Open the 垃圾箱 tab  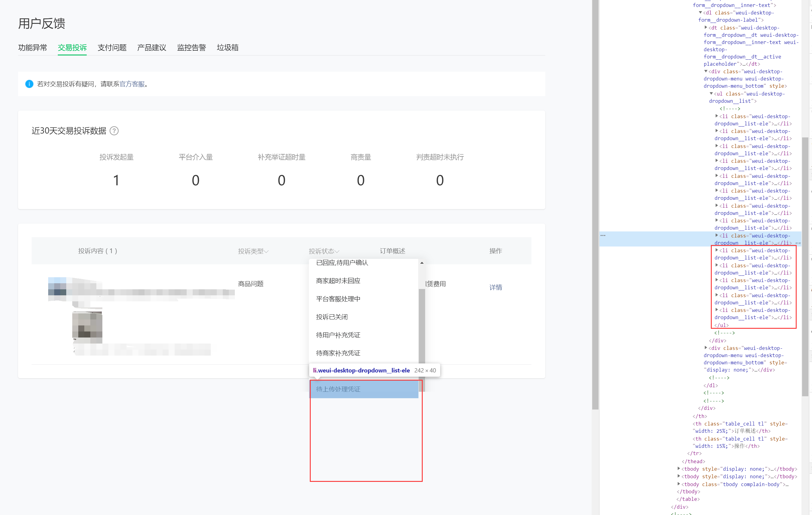[x=227, y=48]
